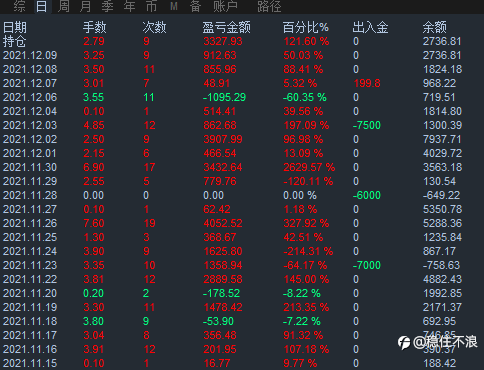Select date 2021.12.06
484x370 pixels.
(x=30, y=97)
